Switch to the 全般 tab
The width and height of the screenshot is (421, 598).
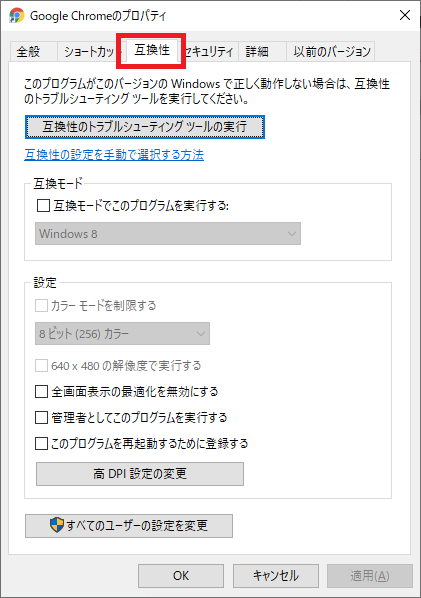28,51
